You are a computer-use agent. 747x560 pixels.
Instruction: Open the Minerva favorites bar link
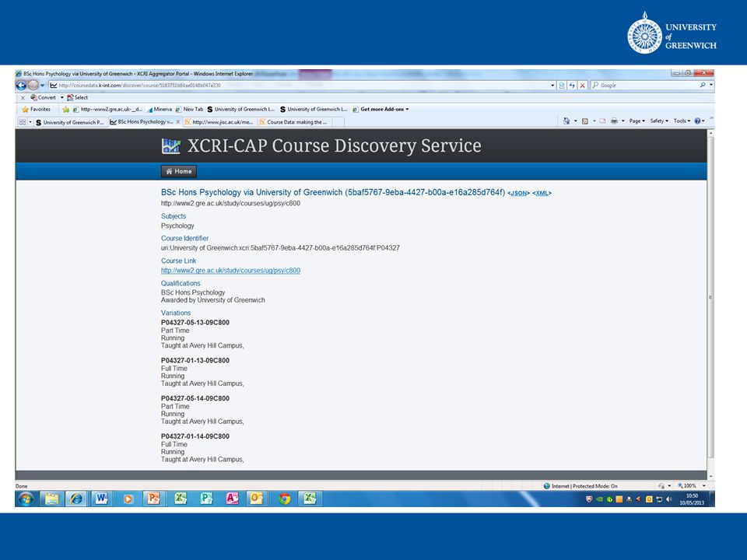[x=160, y=110]
